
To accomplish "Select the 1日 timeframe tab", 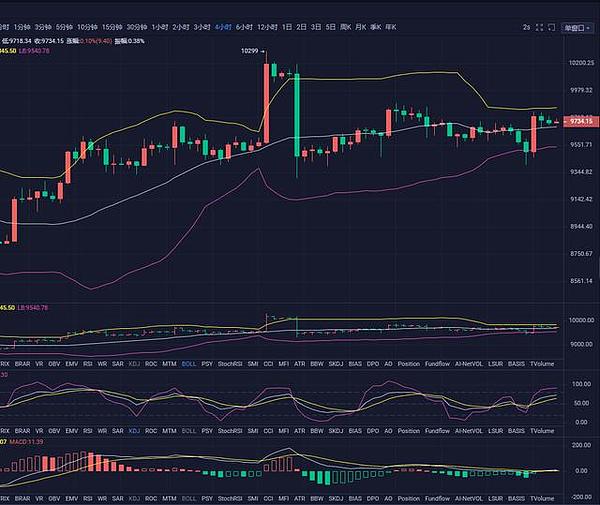I will tap(287, 28).
